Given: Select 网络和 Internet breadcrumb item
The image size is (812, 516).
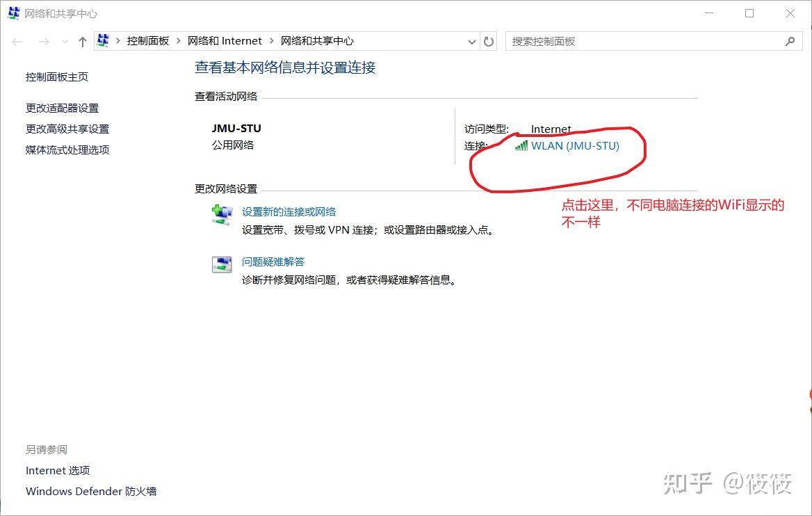Looking at the screenshot, I should tap(225, 41).
